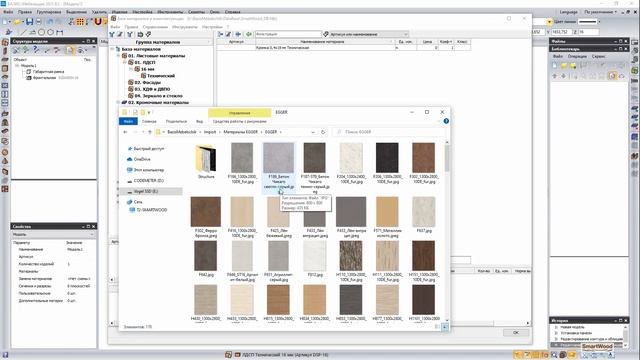Click the New document icon in main toolbar
This screenshot has height=360, width=640.
click(6, 22)
